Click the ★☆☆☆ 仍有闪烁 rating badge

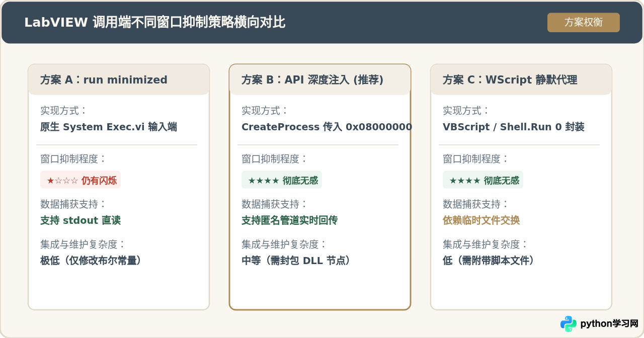[x=80, y=180]
